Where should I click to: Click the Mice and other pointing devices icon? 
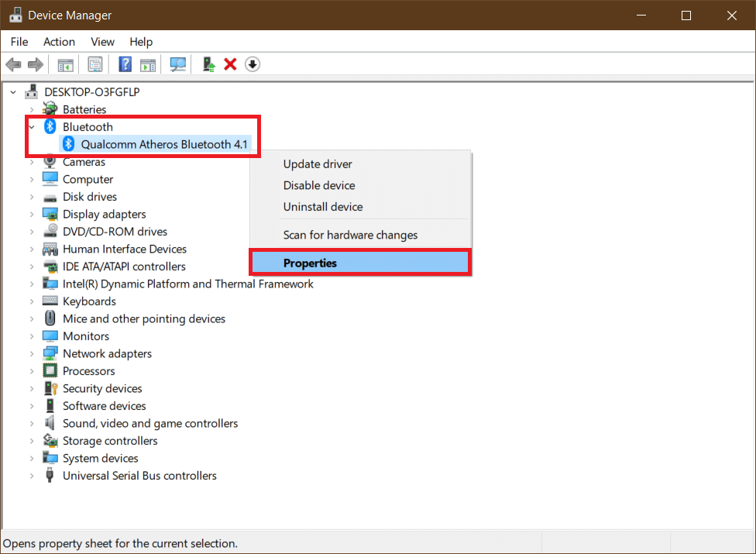[50, 318]
